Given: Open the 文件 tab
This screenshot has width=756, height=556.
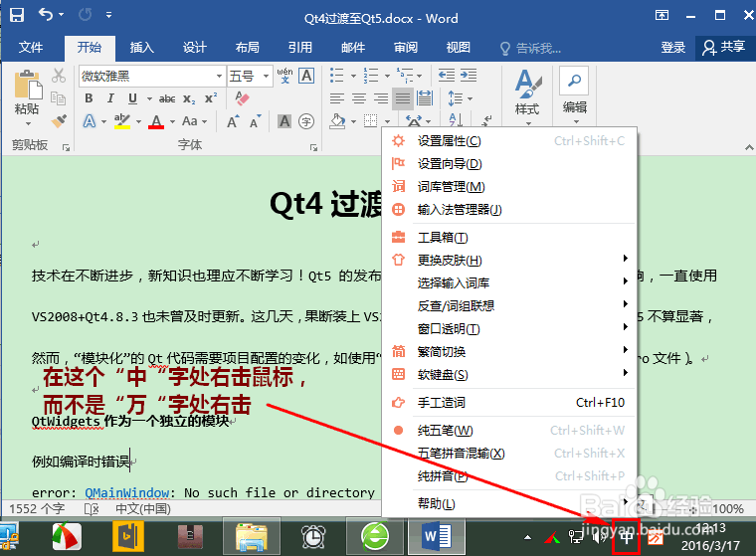Looking at the screenshot, I should (x=31, y=48).
